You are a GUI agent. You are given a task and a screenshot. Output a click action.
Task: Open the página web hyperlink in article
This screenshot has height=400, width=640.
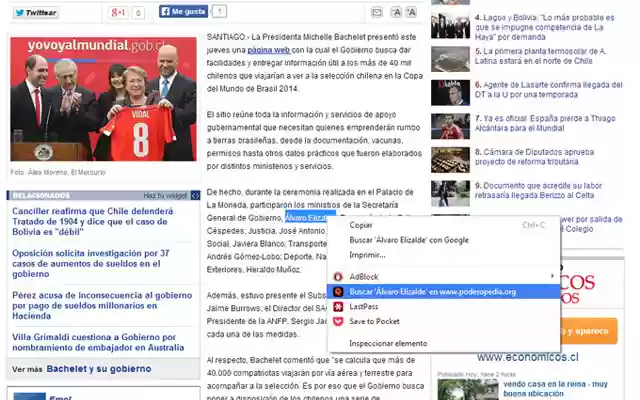269,50
